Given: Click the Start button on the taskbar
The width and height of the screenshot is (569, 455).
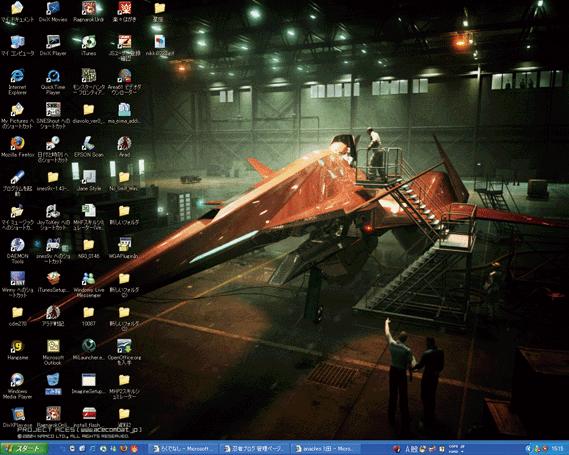Looking at the screenshot, I should pos(24,449).
